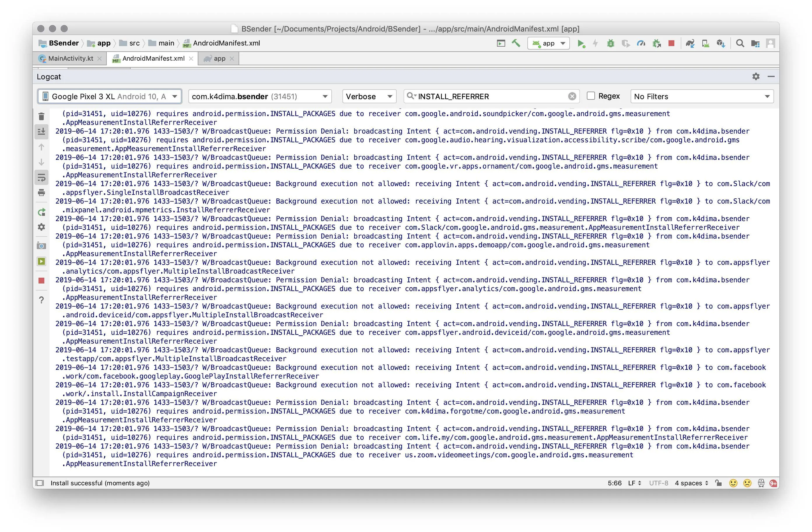The image size is (812, 532).
Task: Click the hammer Make Project icon
Action: point(515,43)
